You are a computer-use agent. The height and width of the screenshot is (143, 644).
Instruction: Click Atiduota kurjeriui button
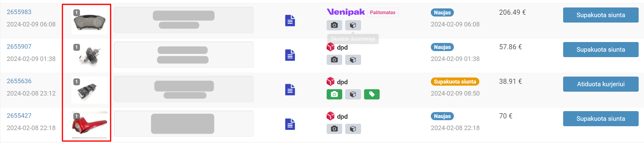601,84
